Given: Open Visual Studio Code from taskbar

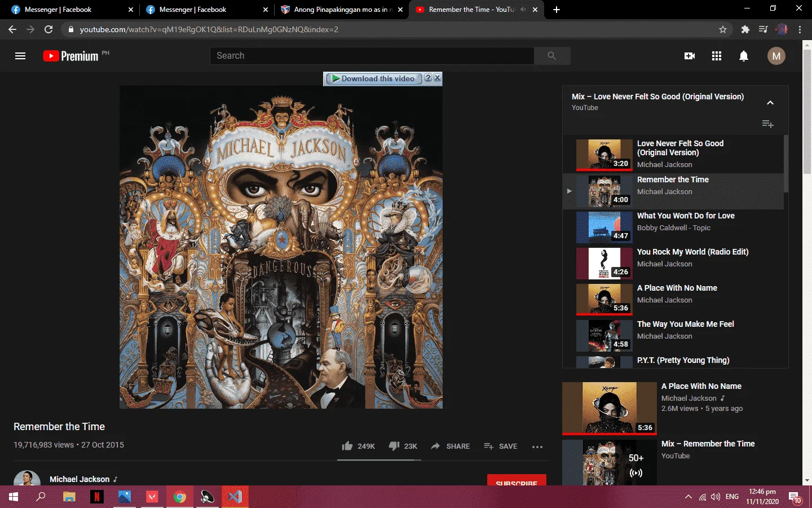Looking at the screenshot, I should (235, 497).
